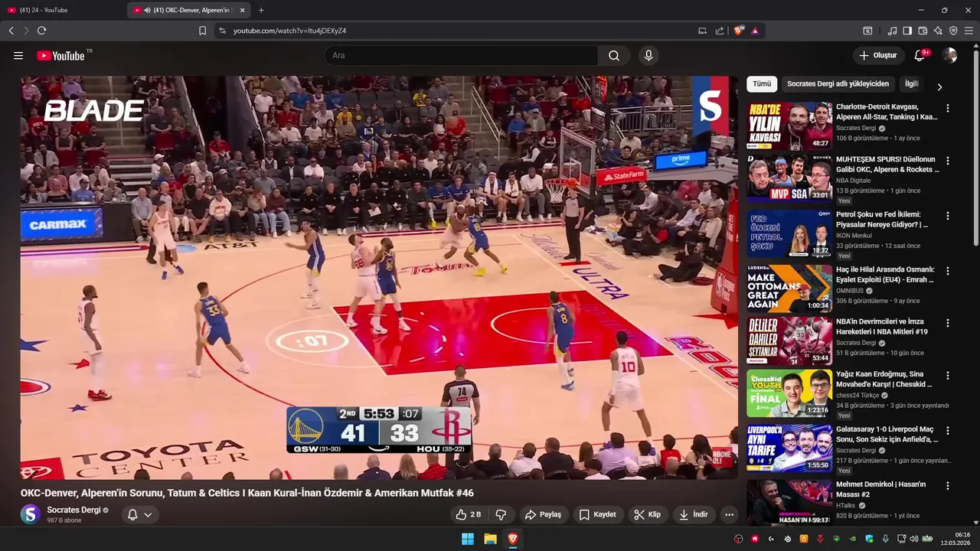Open the tab search icon in toolbar
The width and height of the screenshot is (980, 551).
point(867,31)
